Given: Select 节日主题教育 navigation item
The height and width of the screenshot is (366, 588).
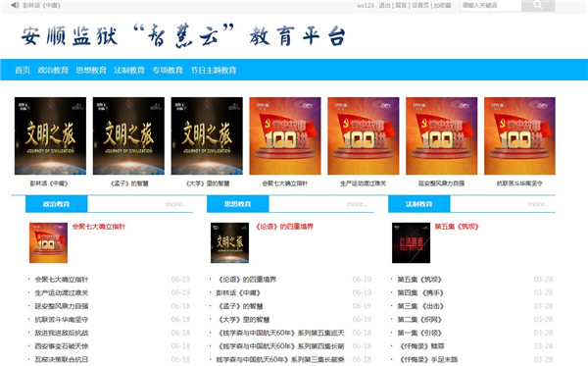Looking at the screenshot, I should coord(214,71).
